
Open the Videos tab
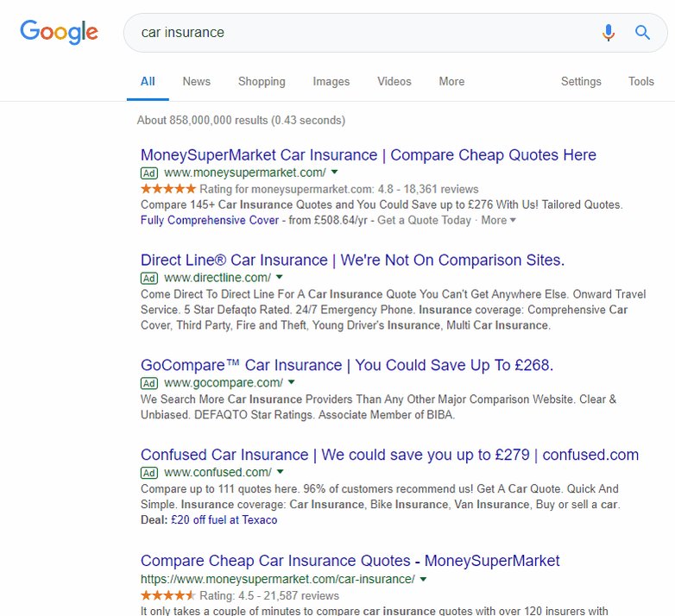[x=394, y=81]
